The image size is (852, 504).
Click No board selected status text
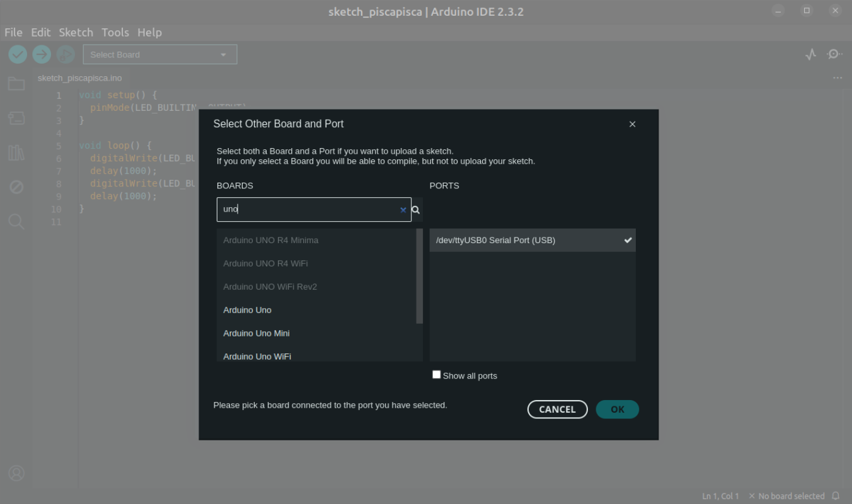coord(792,496)
